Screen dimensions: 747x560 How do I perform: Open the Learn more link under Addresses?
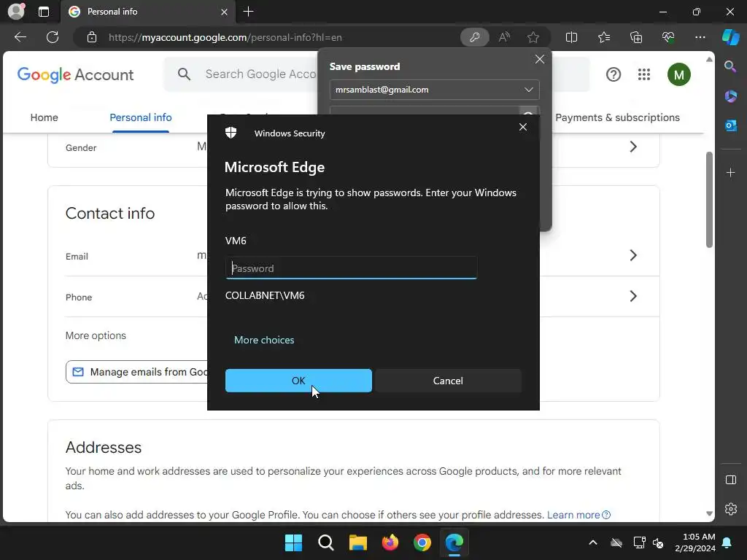click(x=578, y=515)
